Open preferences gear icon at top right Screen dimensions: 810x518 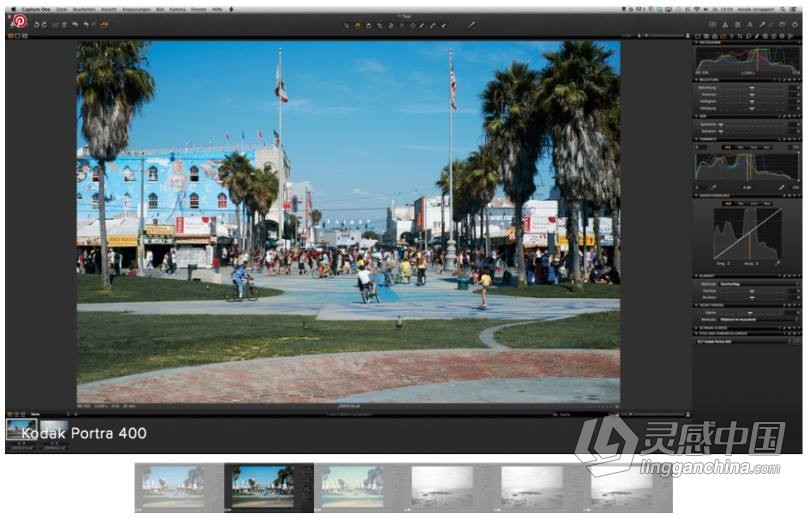point(795,25)
